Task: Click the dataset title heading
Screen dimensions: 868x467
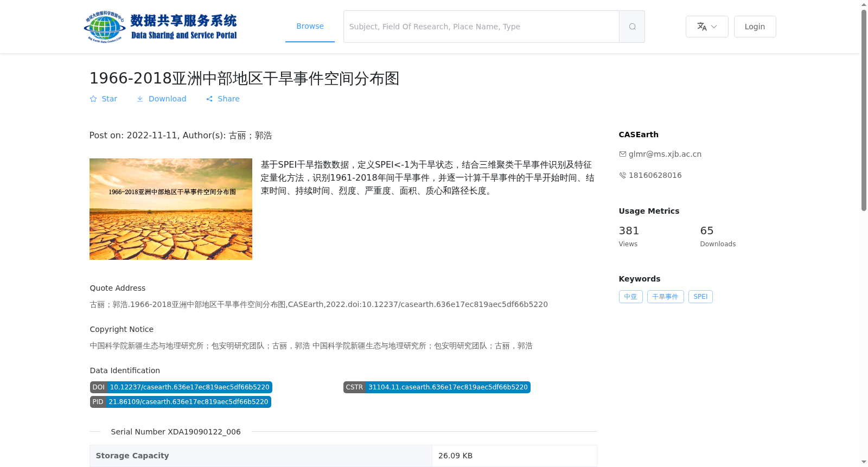Action: (245, 78)
